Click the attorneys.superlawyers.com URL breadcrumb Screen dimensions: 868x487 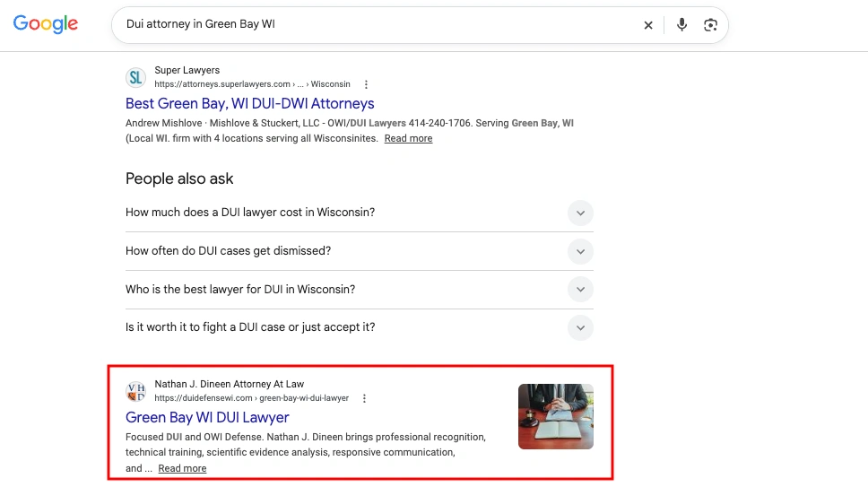(253, 84)
